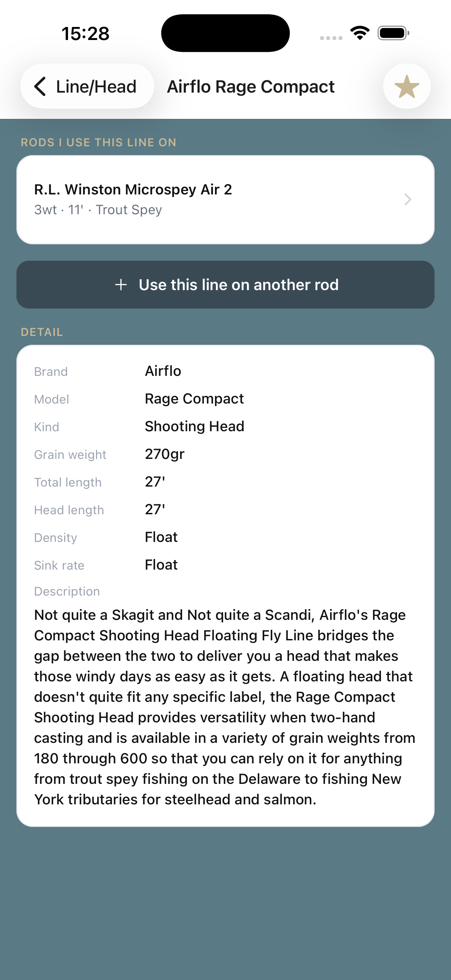This screenshot has width=451, height=980.
Task: Tap the description paragraph text
Action: pos(224,707)
